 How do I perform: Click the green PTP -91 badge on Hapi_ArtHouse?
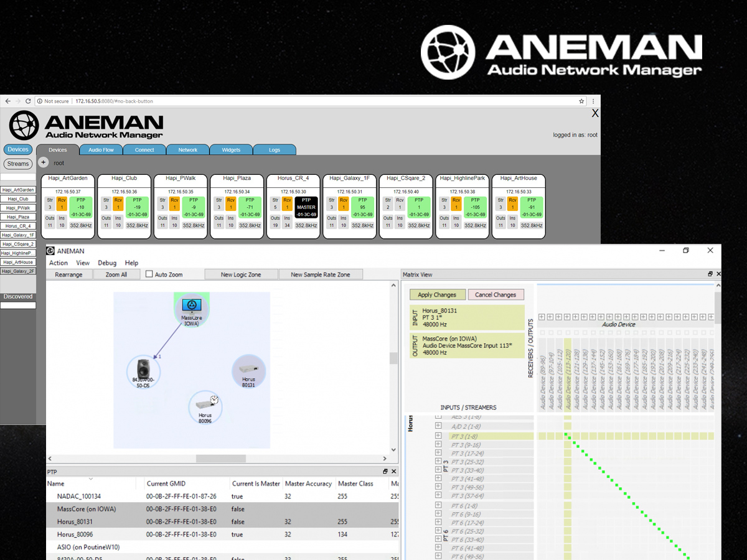[532, 207]
